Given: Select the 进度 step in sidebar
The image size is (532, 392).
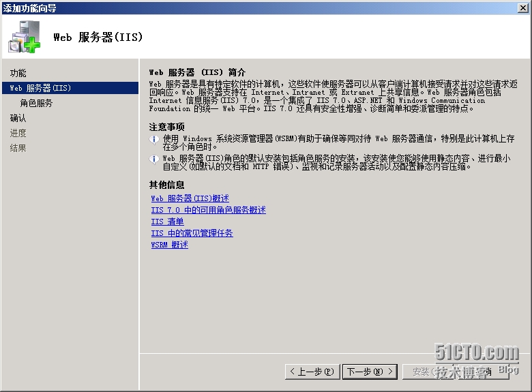Looking at the screenshot, I should tap(18, 133).
